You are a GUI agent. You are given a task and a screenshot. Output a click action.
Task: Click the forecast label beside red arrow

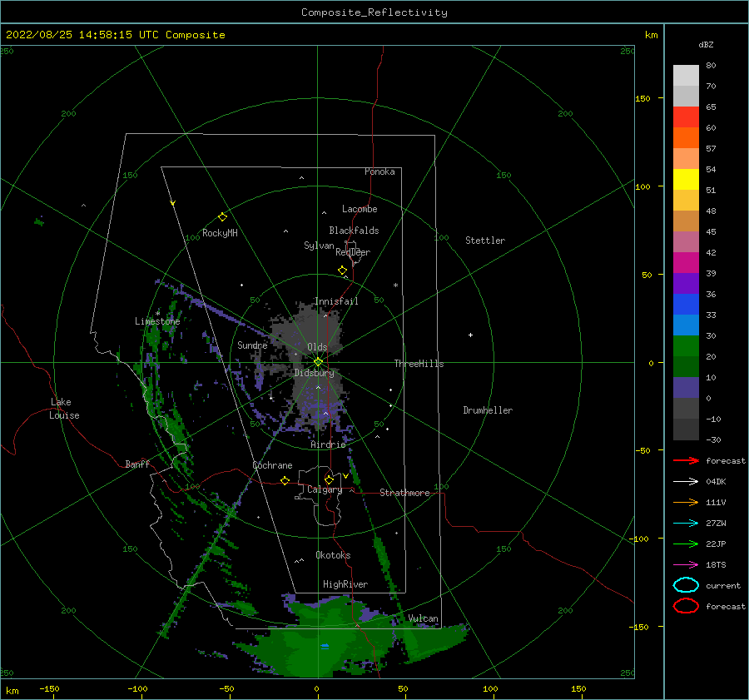pos(726,460)
